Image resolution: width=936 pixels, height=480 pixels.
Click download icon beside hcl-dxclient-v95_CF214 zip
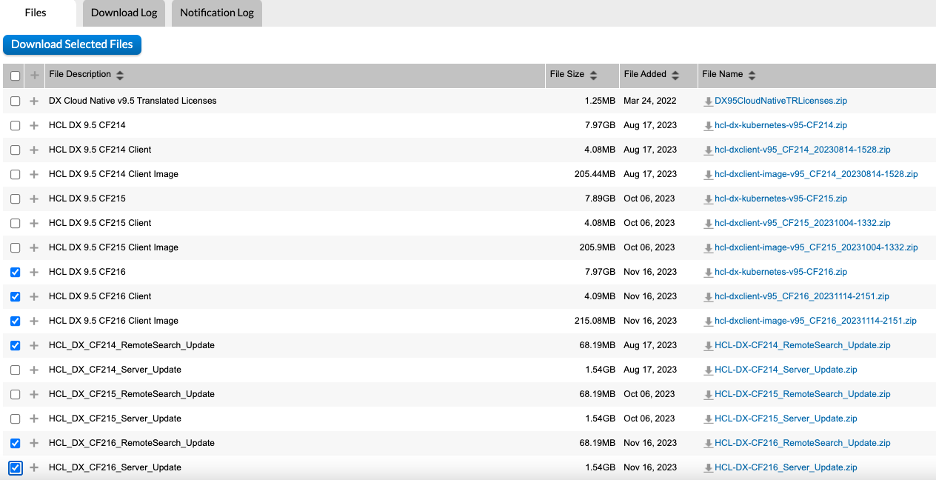708,150
